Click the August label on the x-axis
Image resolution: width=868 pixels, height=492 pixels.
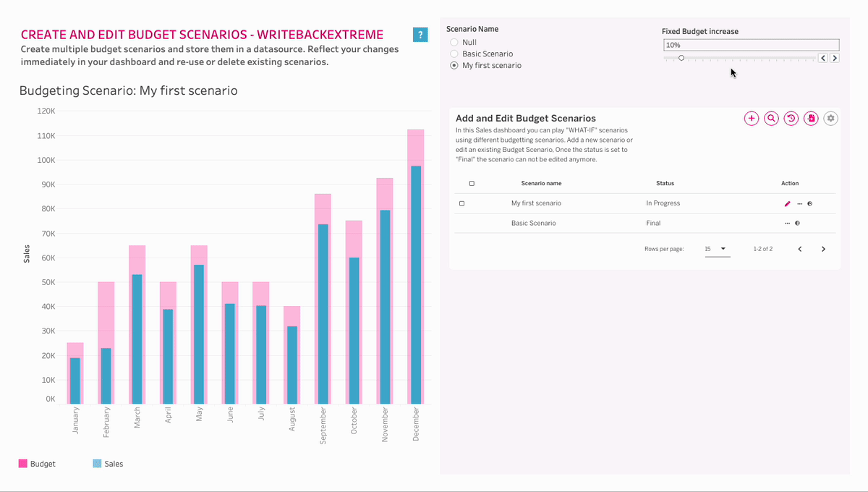[292, 419]
